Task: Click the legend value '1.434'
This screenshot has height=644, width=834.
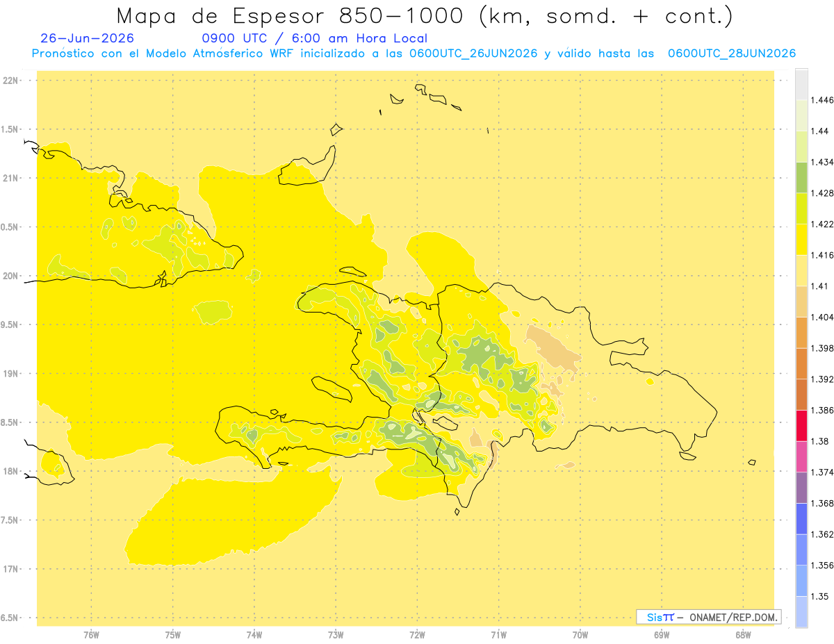Action: click(822, 162)
